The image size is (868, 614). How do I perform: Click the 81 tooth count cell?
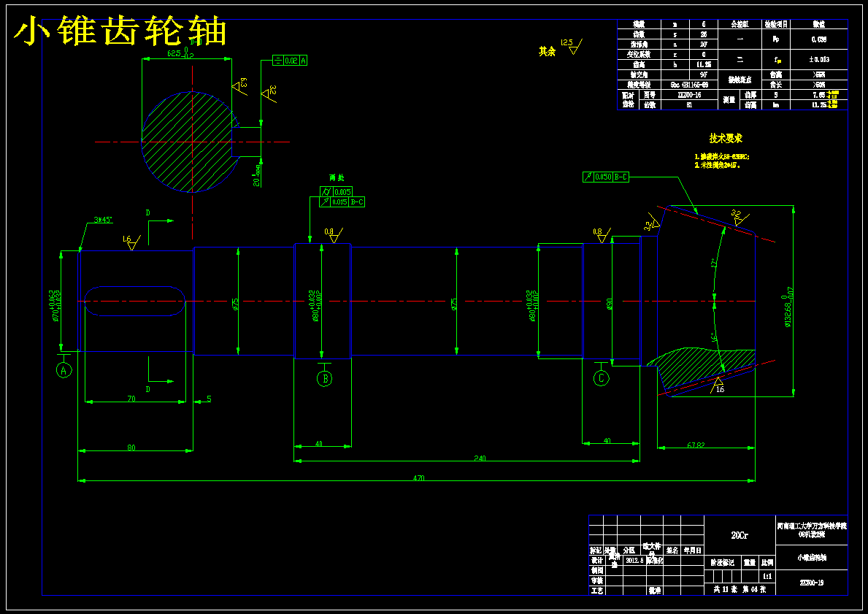[x=689, y=104]
